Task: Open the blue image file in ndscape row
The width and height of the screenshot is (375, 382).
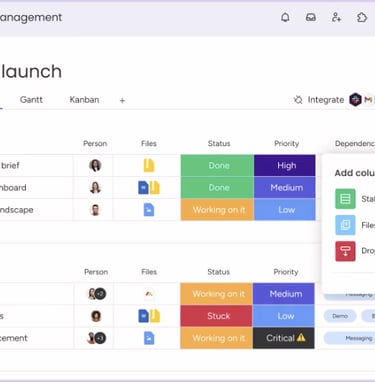Action: 149,210
